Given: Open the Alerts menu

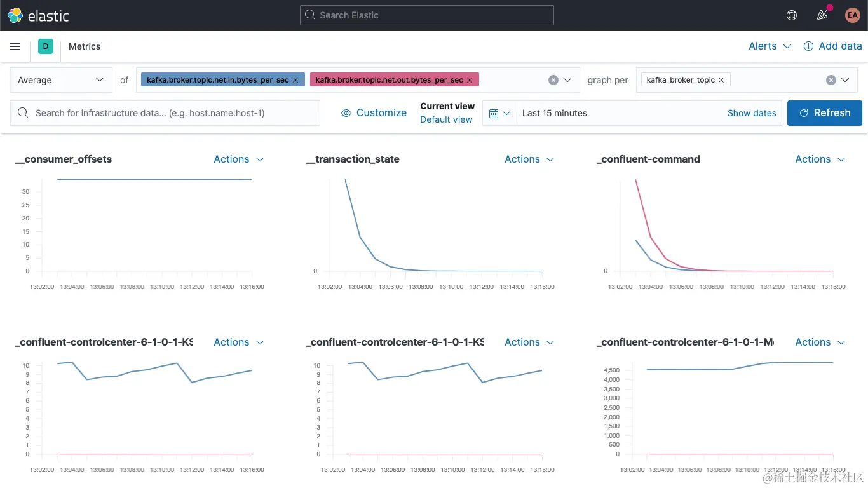Looking at the screenshot, I should pyautogui.click(x=769, y=46).
